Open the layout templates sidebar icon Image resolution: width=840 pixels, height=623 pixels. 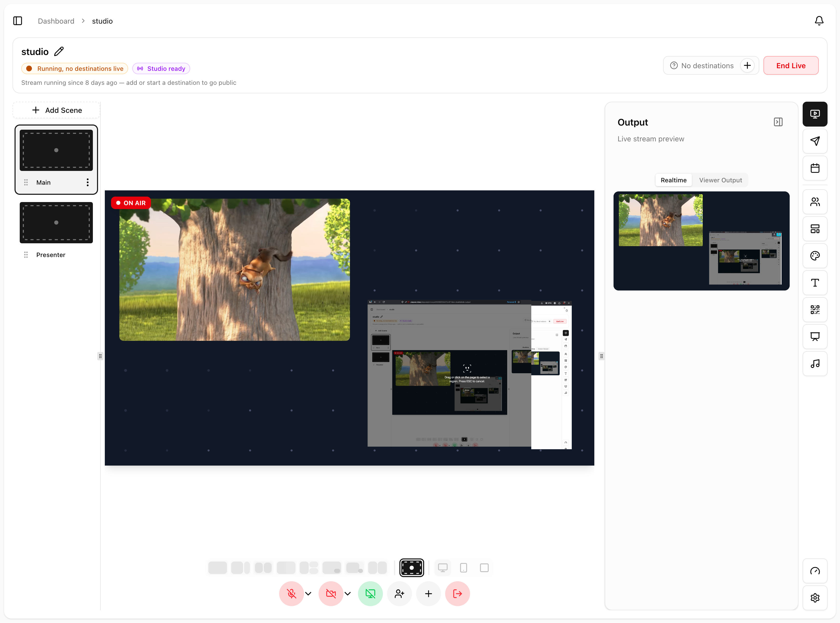tap(815, 229)
